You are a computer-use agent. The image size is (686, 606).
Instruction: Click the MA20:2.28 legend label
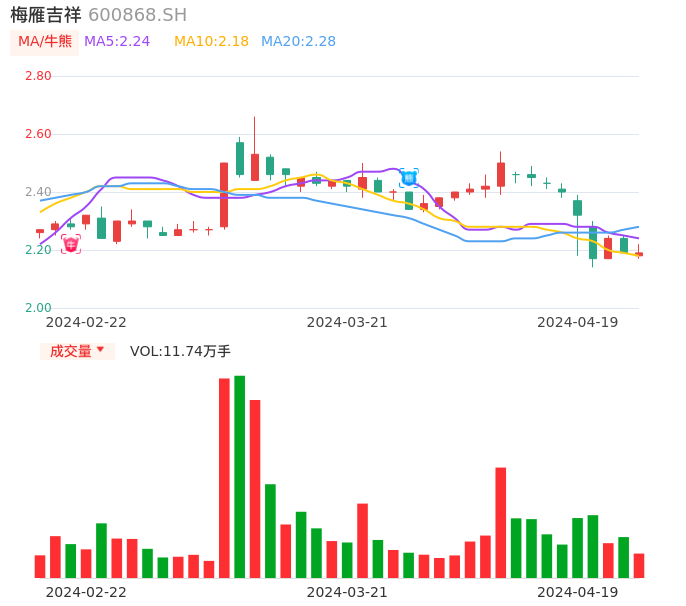click(x=298, y=42)
